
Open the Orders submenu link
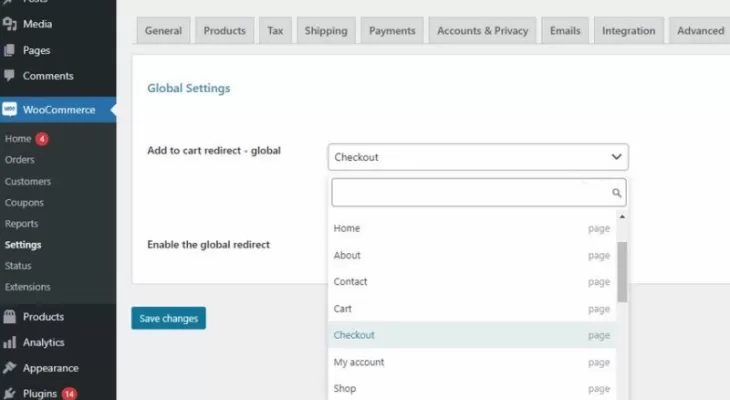20,160
